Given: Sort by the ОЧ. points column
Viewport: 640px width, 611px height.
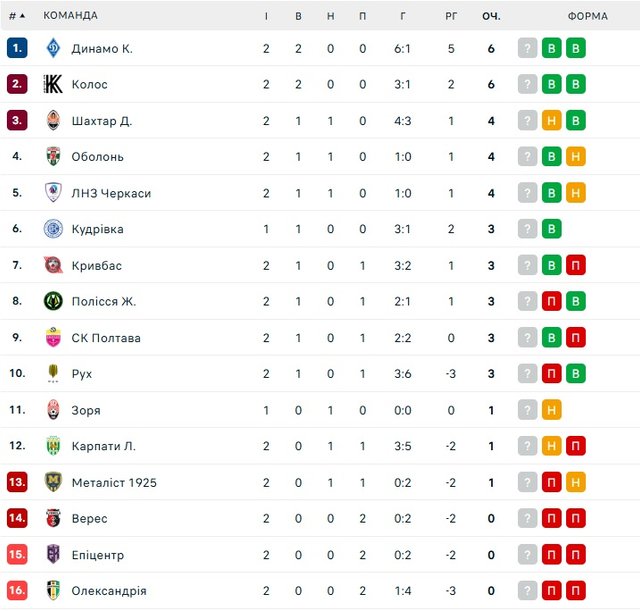Looking at the screenshot, I should click(491, 16).
